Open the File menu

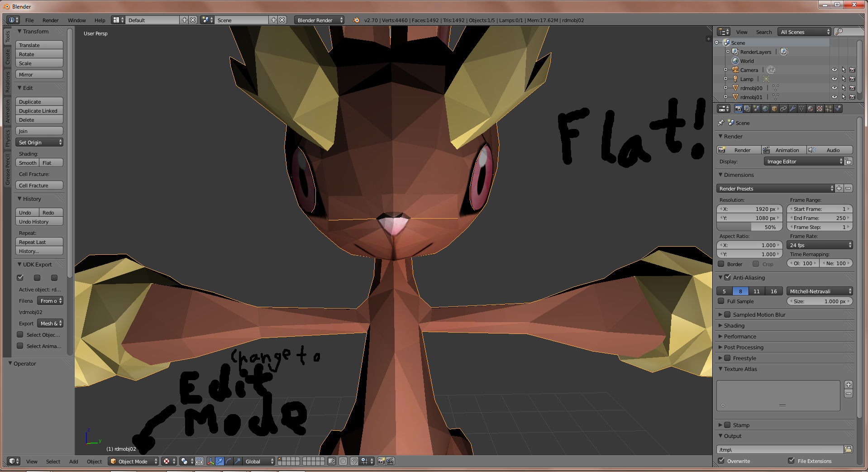(29, 20)
